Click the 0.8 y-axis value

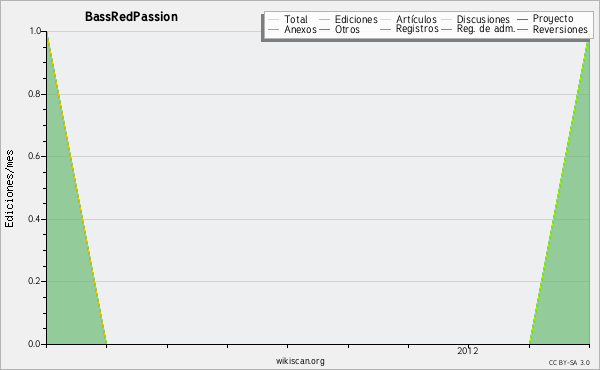[x=35, y=94]
